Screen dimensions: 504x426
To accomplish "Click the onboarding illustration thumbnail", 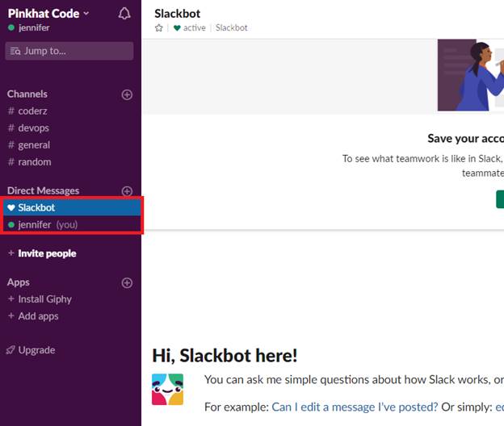I will pyautogui.click(x=471, y=75).
